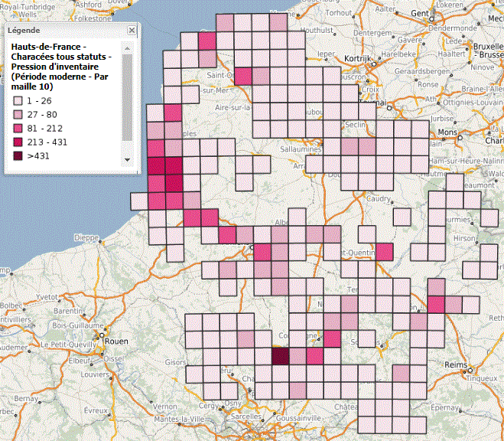
Task: Select the 1 - 26 legend swatch
Action: pos(17,100)
